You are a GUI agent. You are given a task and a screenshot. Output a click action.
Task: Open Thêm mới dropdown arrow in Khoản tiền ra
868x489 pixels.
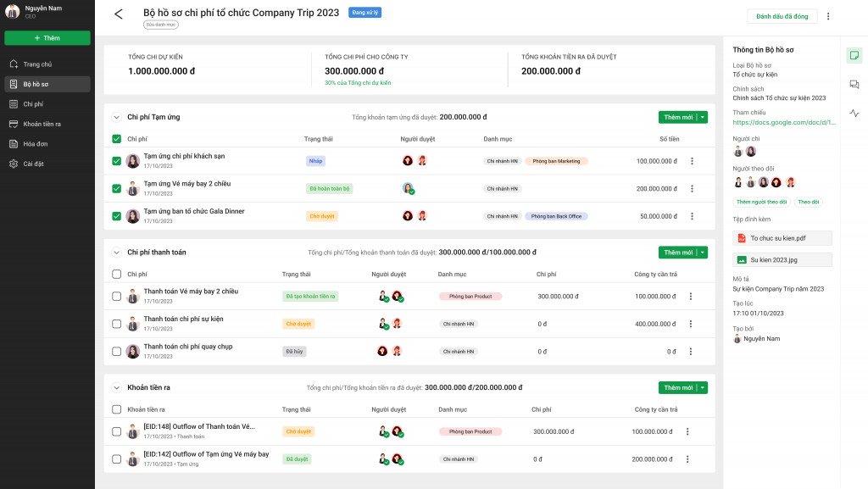pyautogui.click(x=703, y=388)
